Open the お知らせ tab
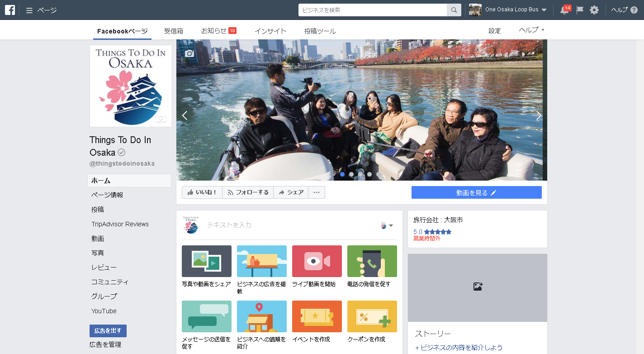Image resolution: width=644 pixels, height=354 pixels. (x=219, y=31)
